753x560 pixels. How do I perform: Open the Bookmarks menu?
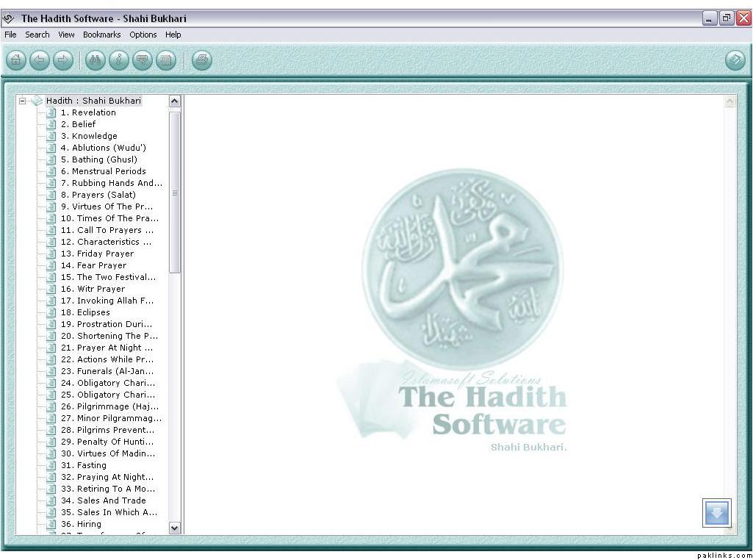pyautogui.click(x=101, y=35)
